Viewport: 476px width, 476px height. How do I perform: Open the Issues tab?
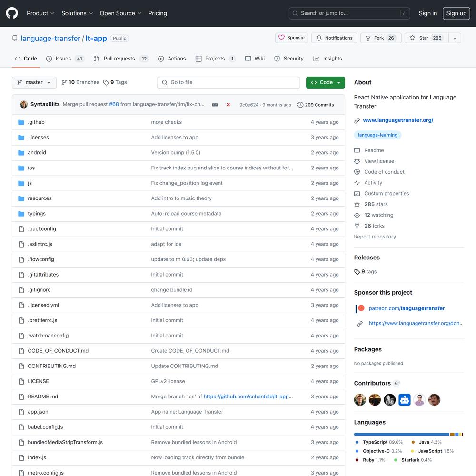pyautogui.click(x=65, y=58)
